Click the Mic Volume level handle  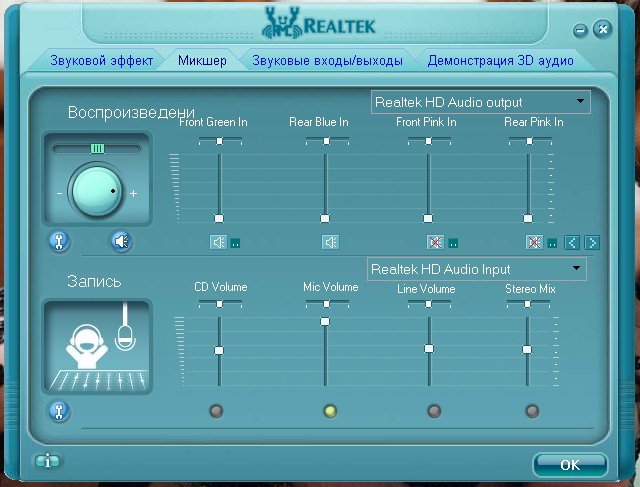click(325, 321)
